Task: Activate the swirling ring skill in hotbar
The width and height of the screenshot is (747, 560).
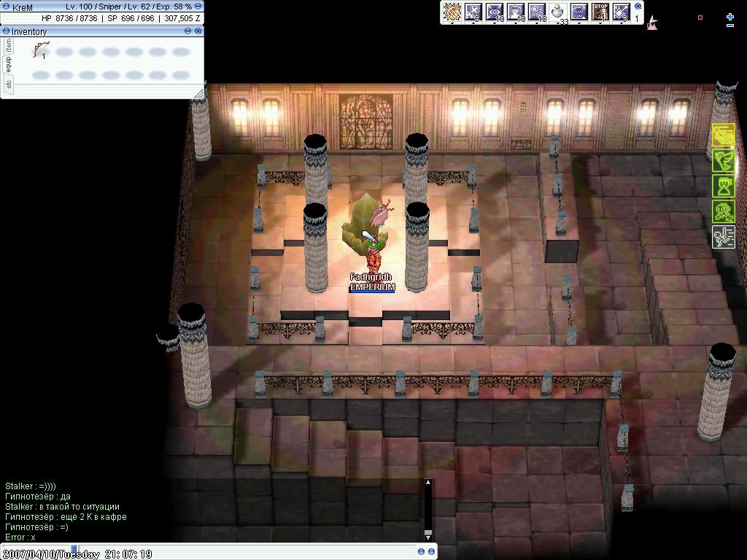Action: [578, 12]
